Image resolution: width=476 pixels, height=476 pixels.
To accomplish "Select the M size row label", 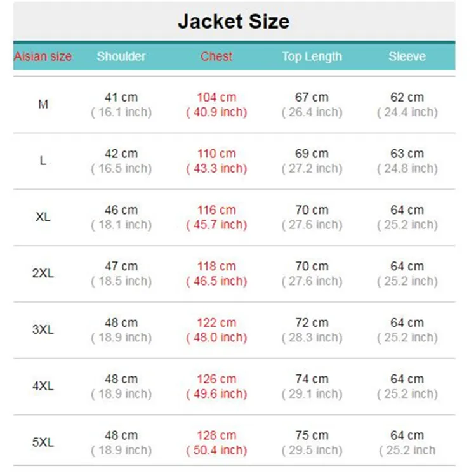I will click(x=43, y=105).
